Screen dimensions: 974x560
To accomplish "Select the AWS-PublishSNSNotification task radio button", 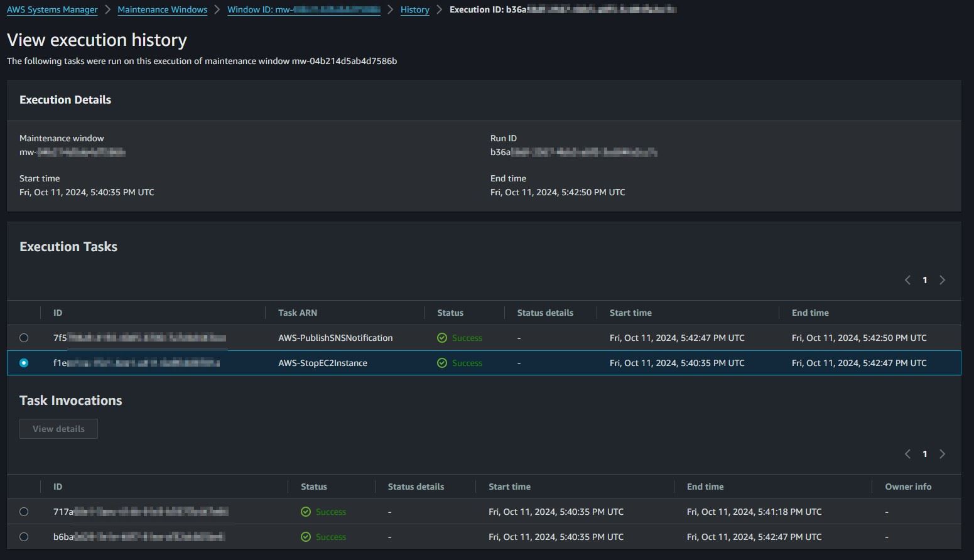I will pyautogui.click(x=24, y=338).
